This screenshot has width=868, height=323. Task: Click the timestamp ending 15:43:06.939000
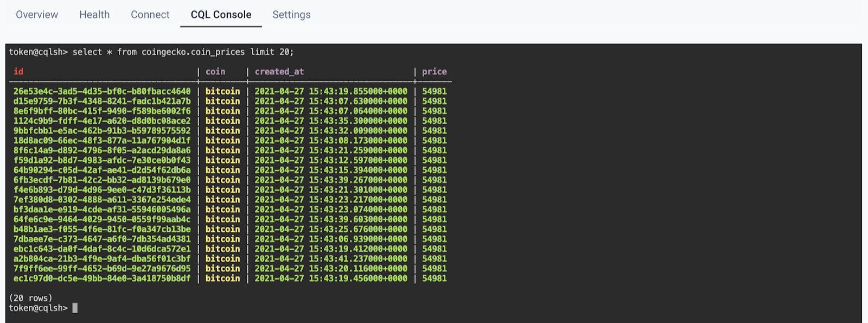coord(331,239)
